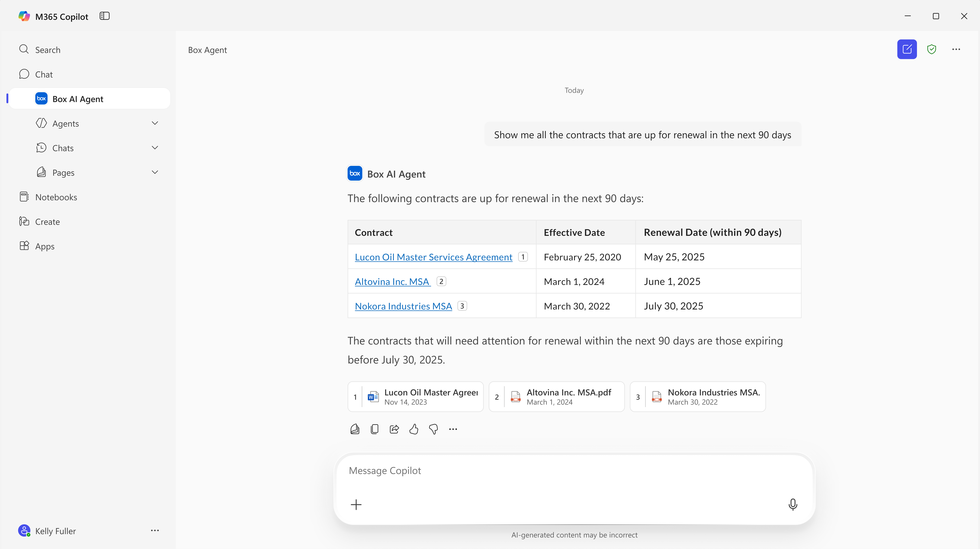The image size is (980, 549).
Task: Click Edit in Pages icon below response
Action: pos(355,429)
